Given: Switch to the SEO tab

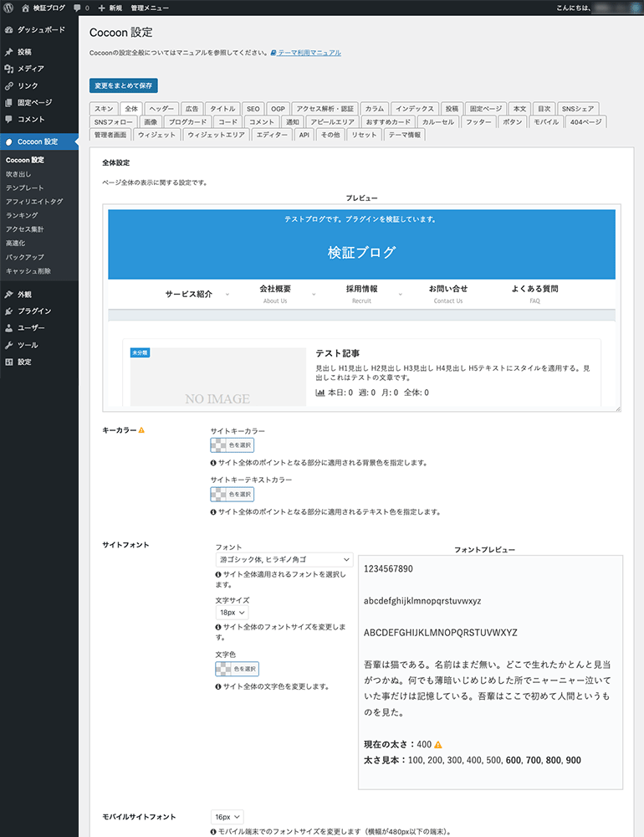Looking at the screenshot, I should pos(253,108).
